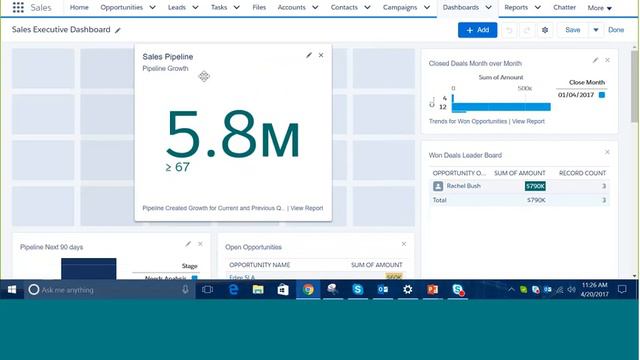Open View Report link in Sales Pipeline
Viewport: 640px width, 360px height.
[x=307, y=208]
